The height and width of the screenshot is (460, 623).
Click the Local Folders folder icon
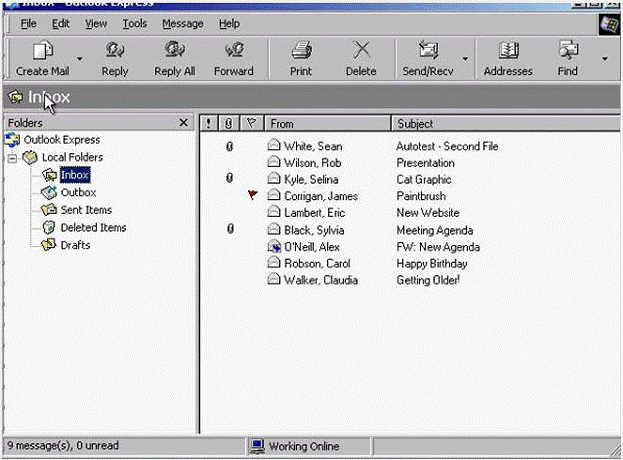pyautogui.click(x=30, y=157)
